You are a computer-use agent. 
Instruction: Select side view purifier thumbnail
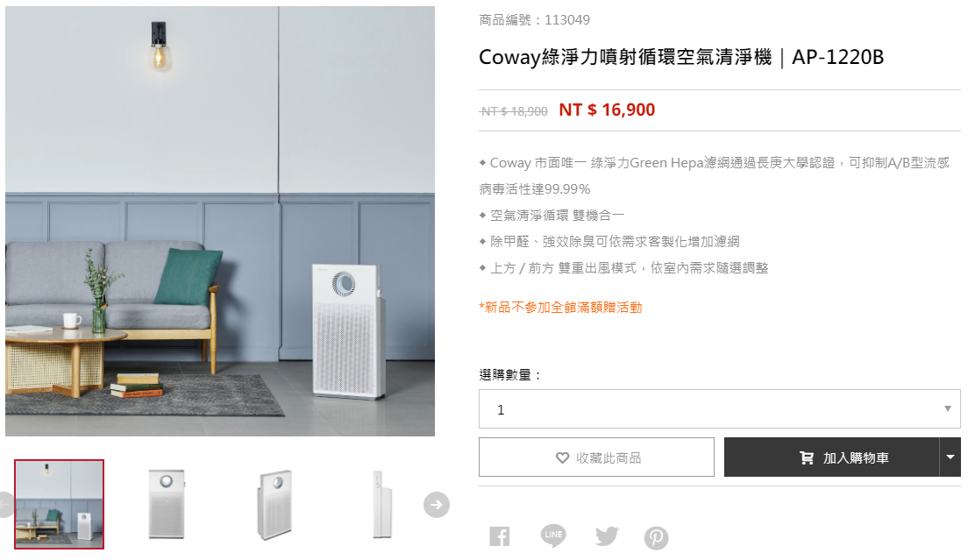[x=381, y=504]
